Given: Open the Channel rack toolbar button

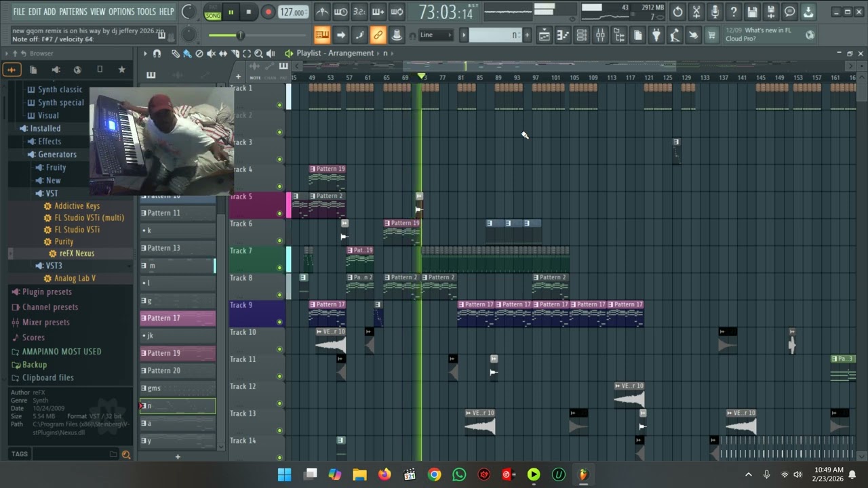Looking at the screenshot, I should (582, 35).
